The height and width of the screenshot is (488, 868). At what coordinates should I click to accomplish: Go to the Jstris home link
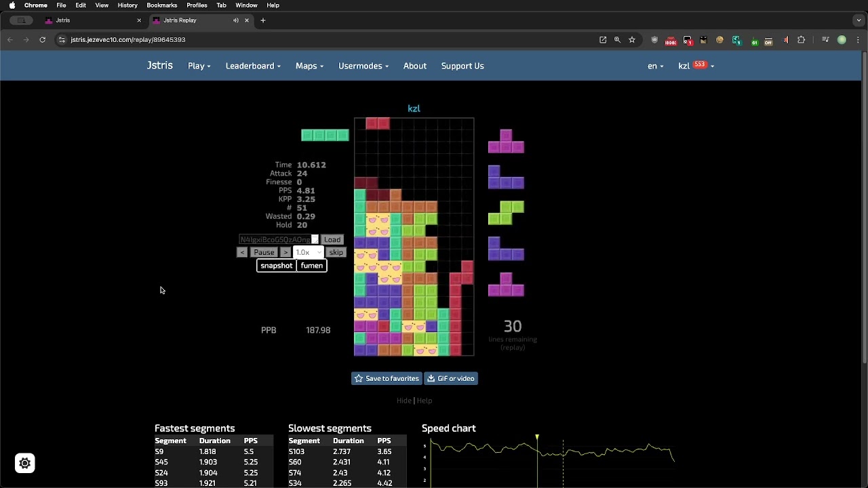[x=160, y=66]
